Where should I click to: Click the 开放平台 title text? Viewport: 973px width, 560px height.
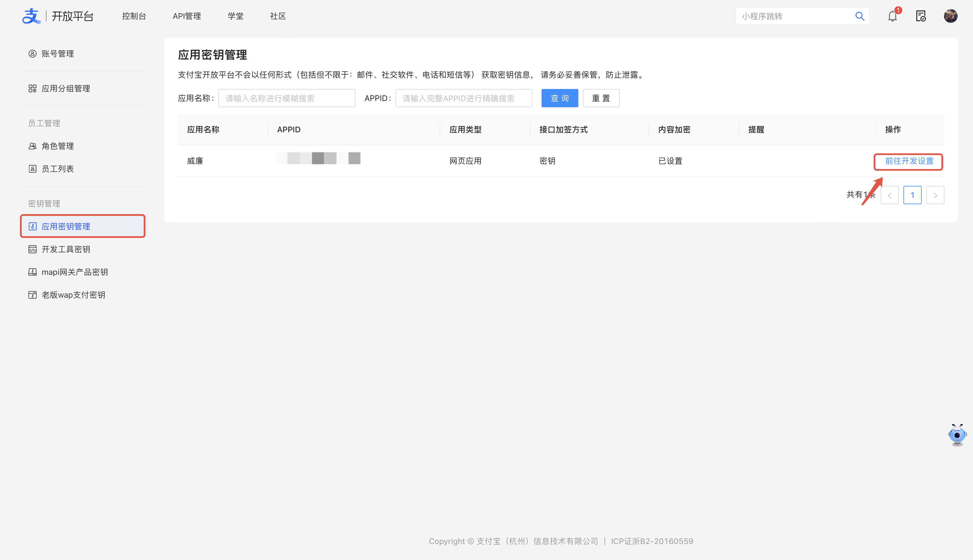click(x=73, y=16)
